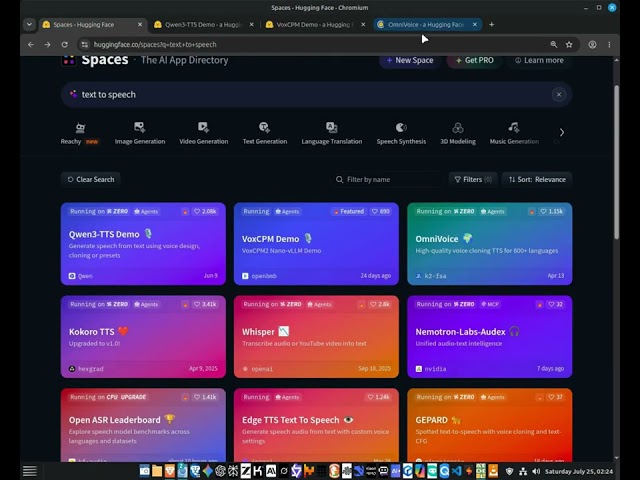This screenshot has height=480, width=640.
Task: Open the Filters dropdown
Action: [473, 180]
